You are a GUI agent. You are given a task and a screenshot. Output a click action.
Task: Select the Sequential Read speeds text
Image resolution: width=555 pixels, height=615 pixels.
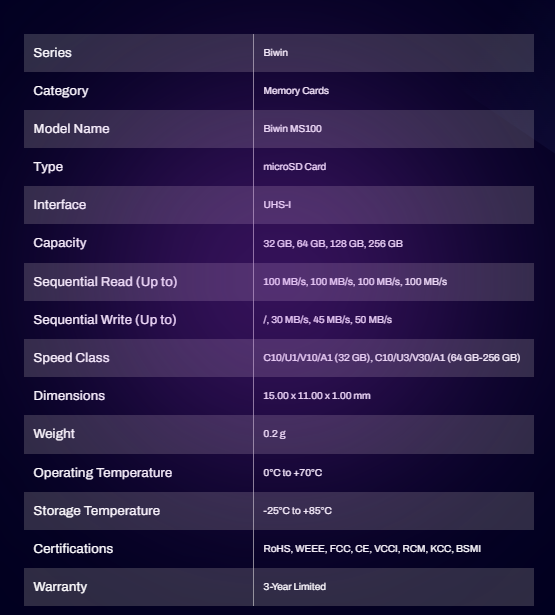point(355,282)
